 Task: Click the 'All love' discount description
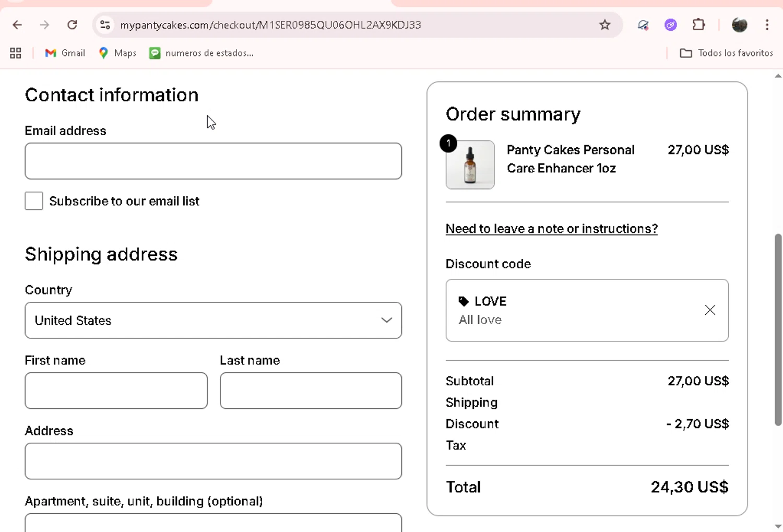coord(480,320)
